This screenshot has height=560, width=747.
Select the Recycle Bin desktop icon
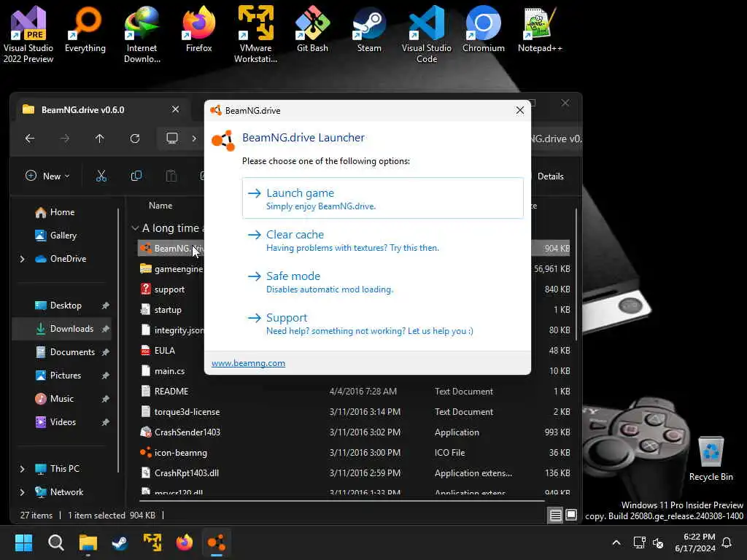(711, 459)
